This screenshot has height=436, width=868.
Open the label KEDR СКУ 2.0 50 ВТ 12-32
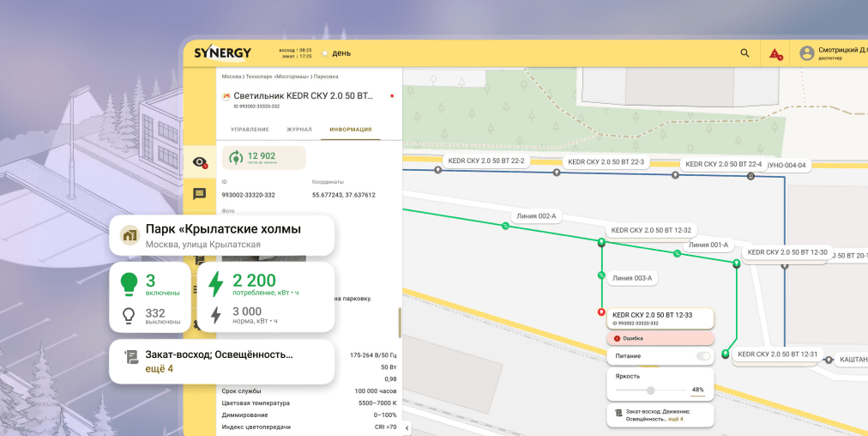pos(651,230)
